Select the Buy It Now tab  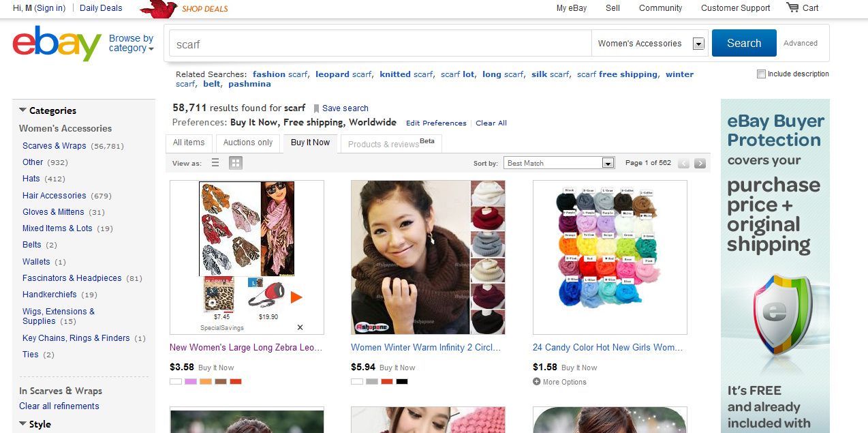[x=310, y=143]
